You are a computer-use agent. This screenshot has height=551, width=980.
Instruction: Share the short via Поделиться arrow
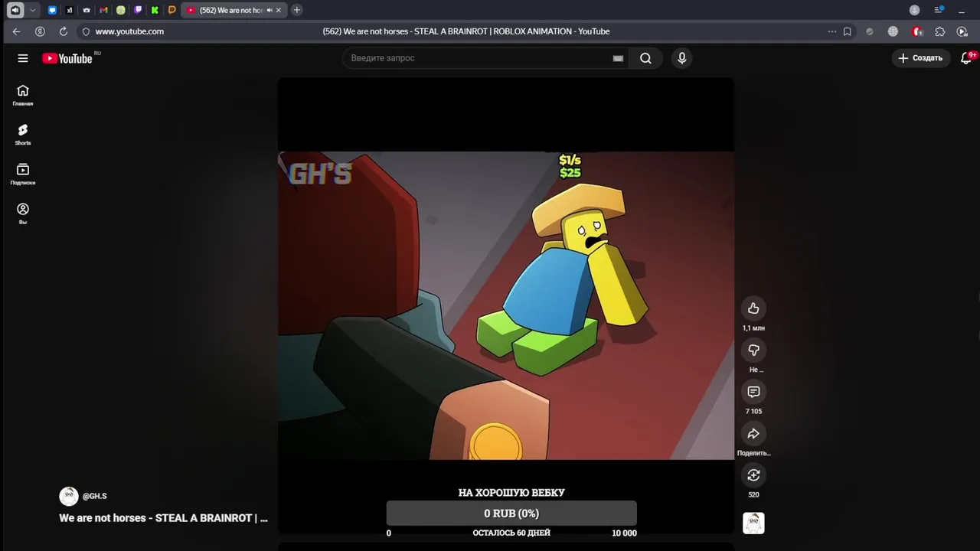tap(753, 434)
